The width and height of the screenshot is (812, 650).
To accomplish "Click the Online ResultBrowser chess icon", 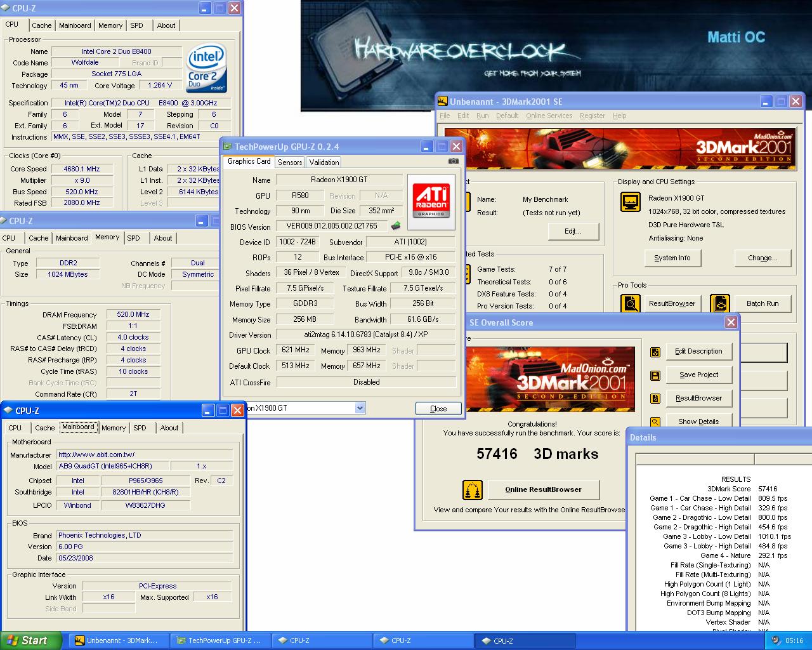I will [473, 489].
